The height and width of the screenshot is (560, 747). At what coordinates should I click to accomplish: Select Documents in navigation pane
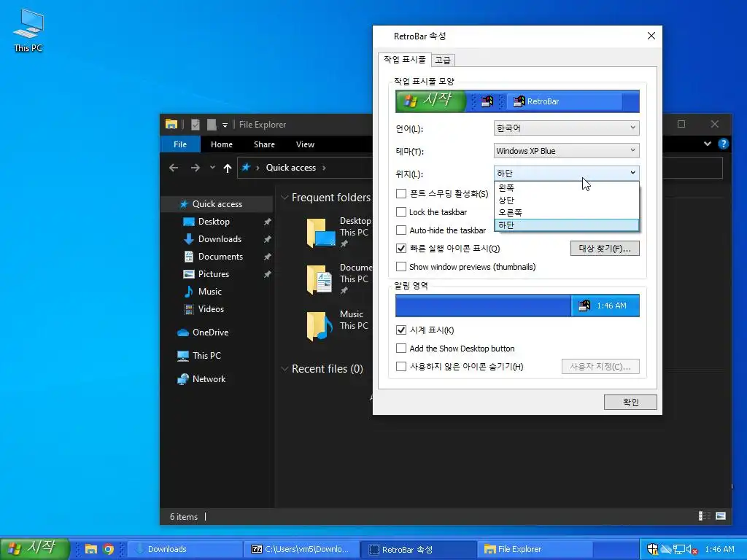220,257
